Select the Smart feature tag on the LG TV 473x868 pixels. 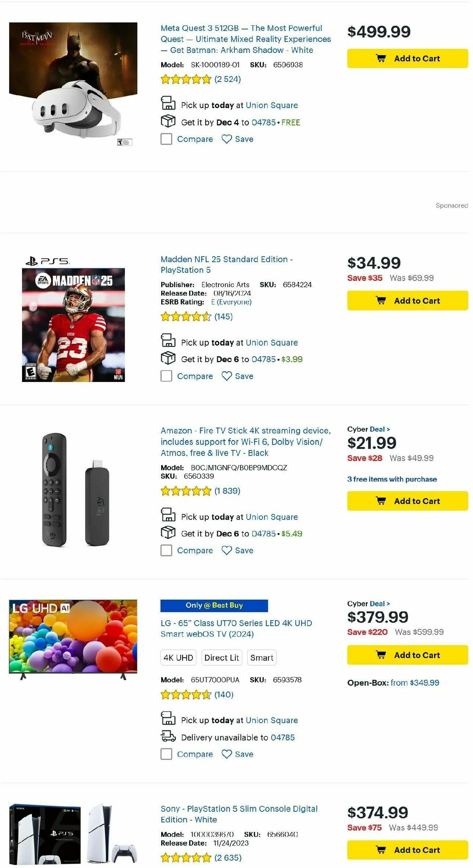262,657
